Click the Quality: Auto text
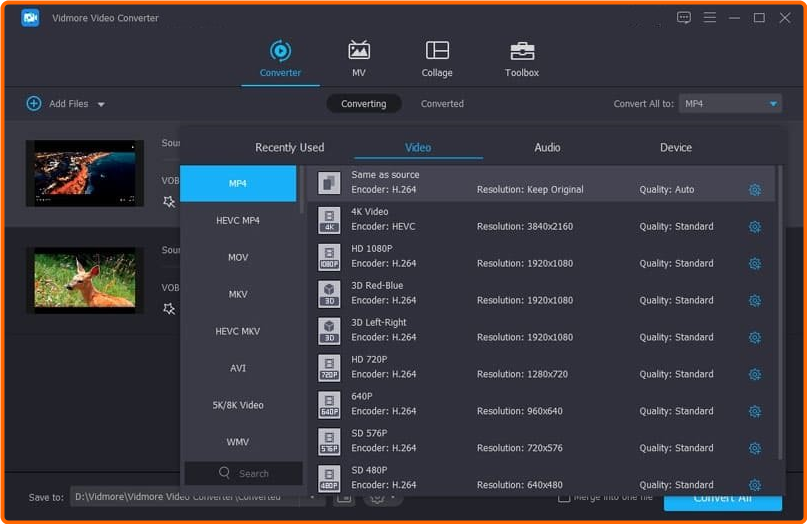Screen dimensions: 807x524 666,189
